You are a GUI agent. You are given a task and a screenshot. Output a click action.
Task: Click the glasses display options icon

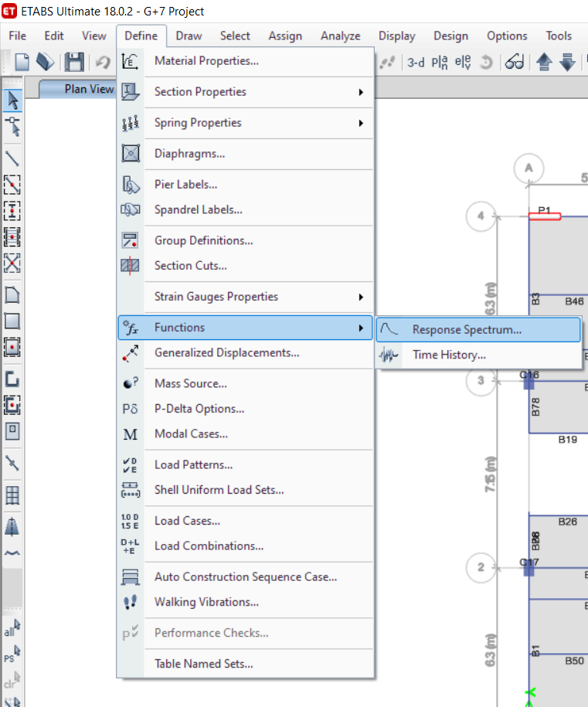pyautogui.click(x=515, y=62)
